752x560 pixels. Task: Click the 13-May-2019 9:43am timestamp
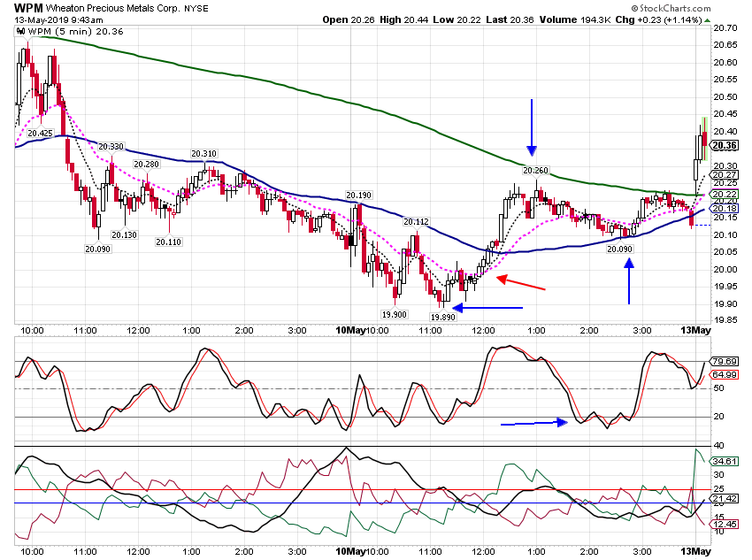coord(58,20)
